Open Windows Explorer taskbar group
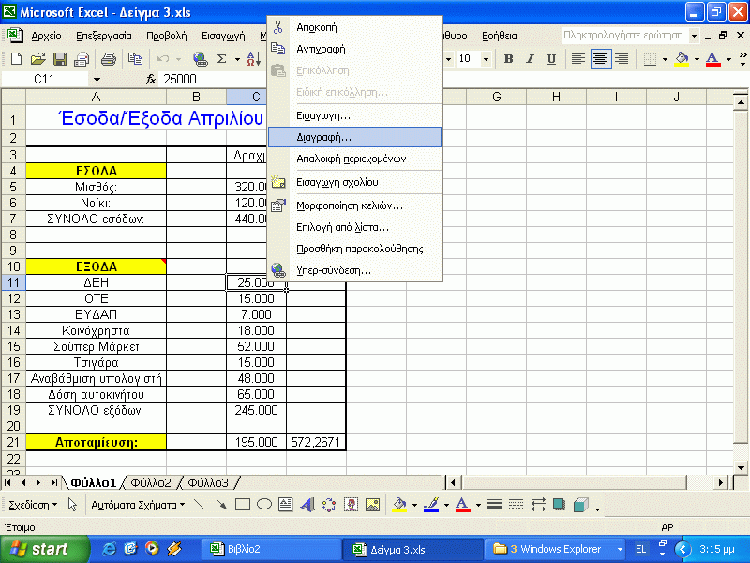Screen dimensions: 750x563 point(557,549)
